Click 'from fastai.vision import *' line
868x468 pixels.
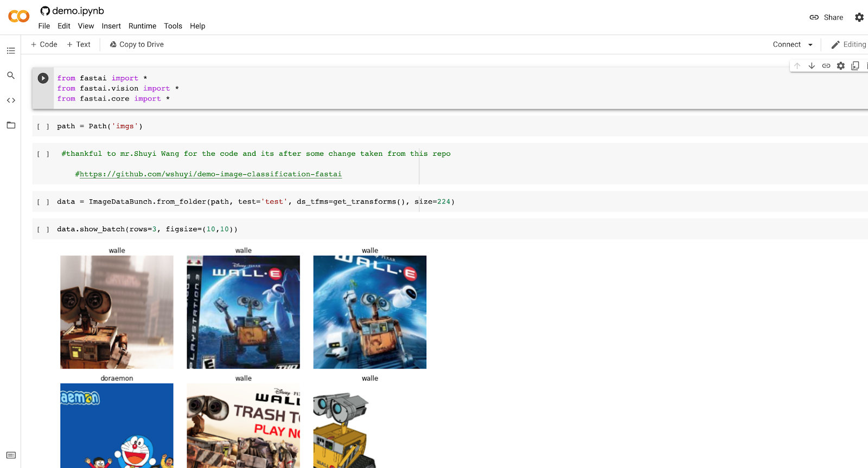click(x=118, y=88)
